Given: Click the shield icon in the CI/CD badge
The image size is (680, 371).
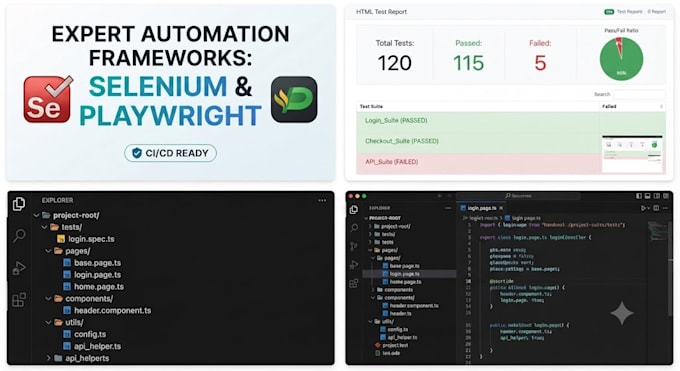Looking at the screenshot, I should 137,153.
